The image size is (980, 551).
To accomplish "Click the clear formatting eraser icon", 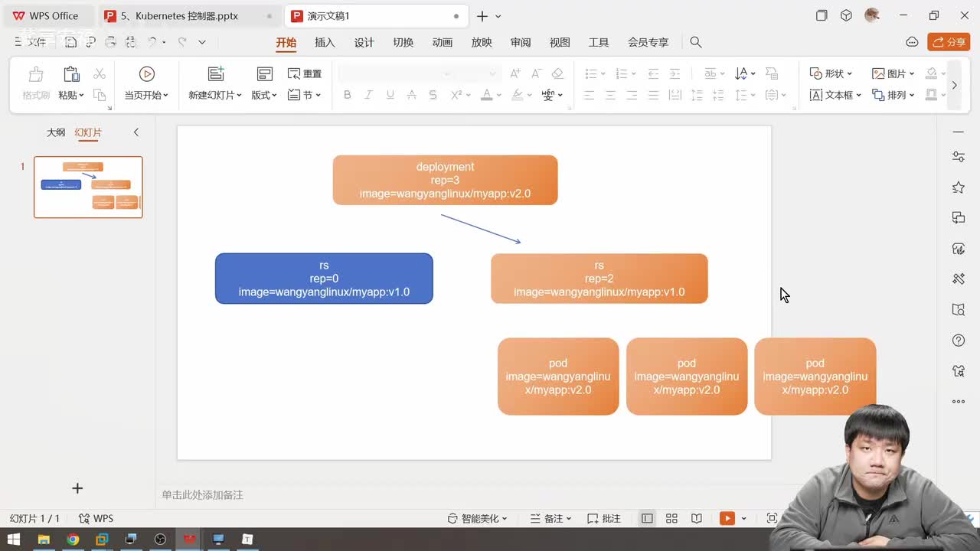I will coord(557,73).
